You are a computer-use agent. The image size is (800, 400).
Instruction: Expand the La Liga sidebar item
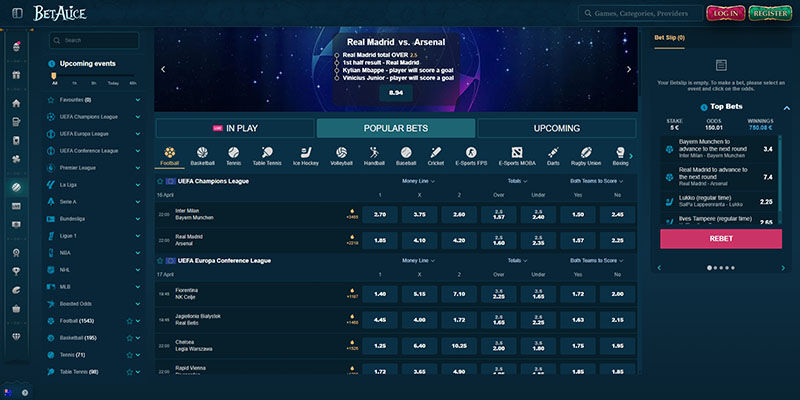coord(138,185)
